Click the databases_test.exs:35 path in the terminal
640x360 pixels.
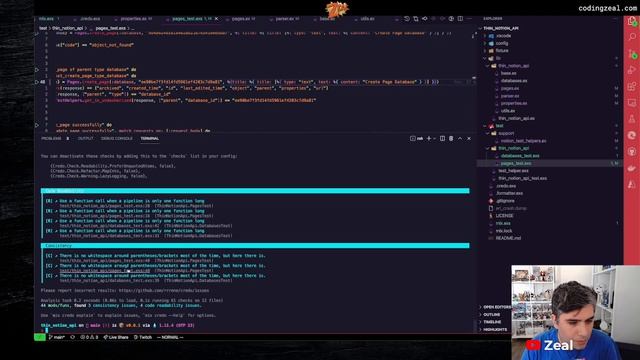109,280
